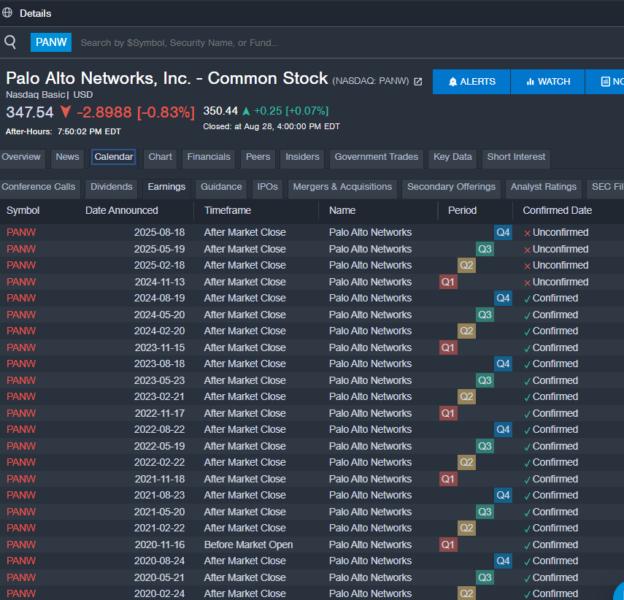Switch to the Overview tab
This screenshot has width=624, height=600.
tap(21, 157)
